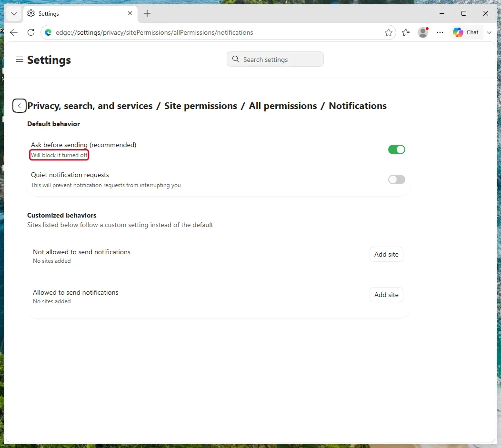This screenshot has width=501, height=448.
Task: Click 'Allowed to send notifications' text
Action: point(75,292)
